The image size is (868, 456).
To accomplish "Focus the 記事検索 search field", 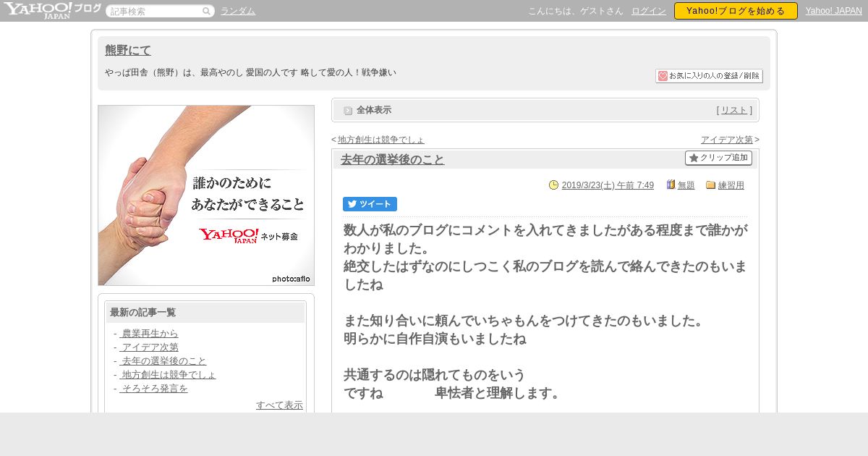I will tap(155, 11).
